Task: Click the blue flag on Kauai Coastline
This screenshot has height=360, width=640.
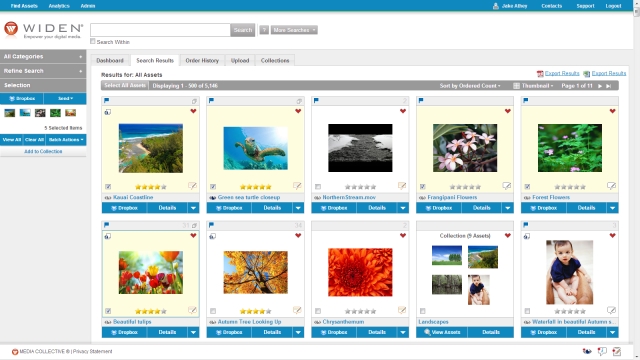Action: 107,100
